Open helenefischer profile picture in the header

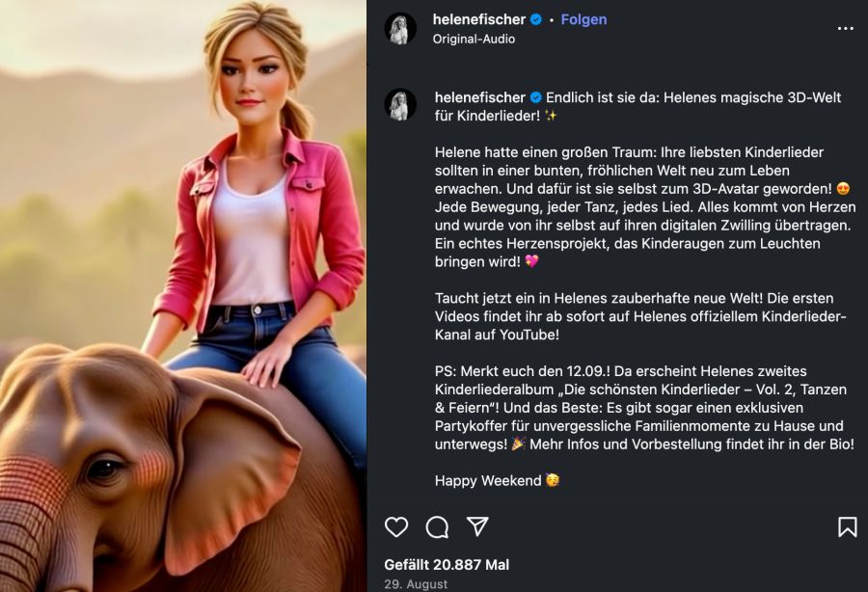point(400,29)
